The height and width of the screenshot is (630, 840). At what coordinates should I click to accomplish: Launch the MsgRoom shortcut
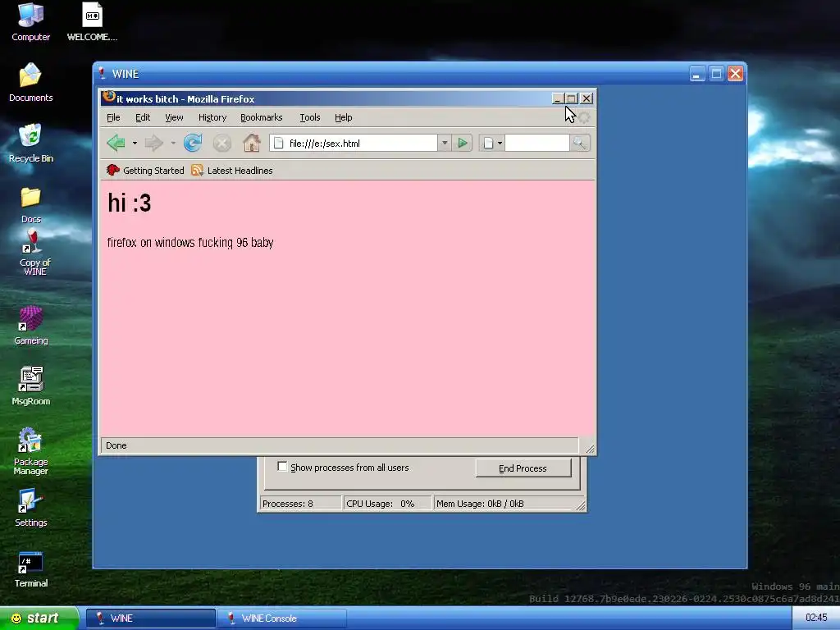click(30, 386)
